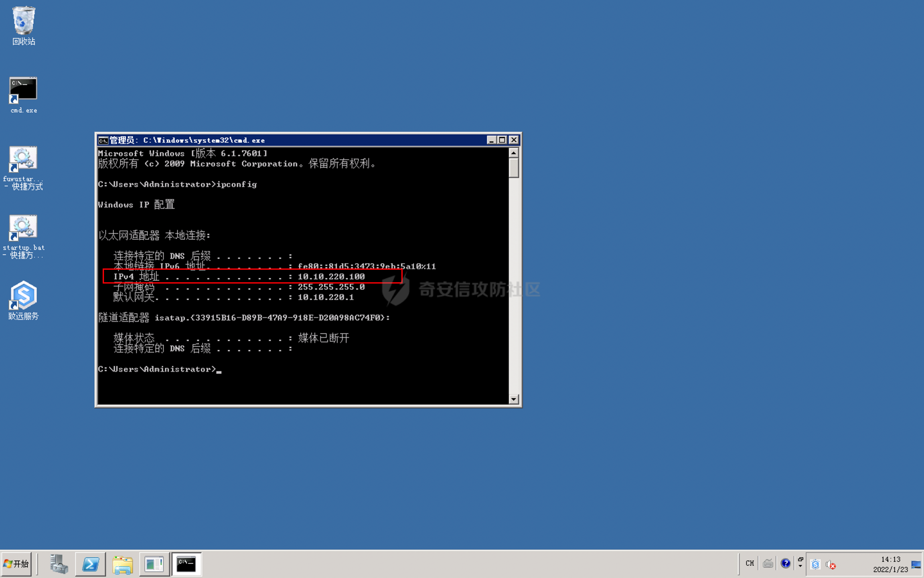Open the soft keyboard language bar icon
The height and width of the screenshot is (578, 924).
[x=768, y=564]
